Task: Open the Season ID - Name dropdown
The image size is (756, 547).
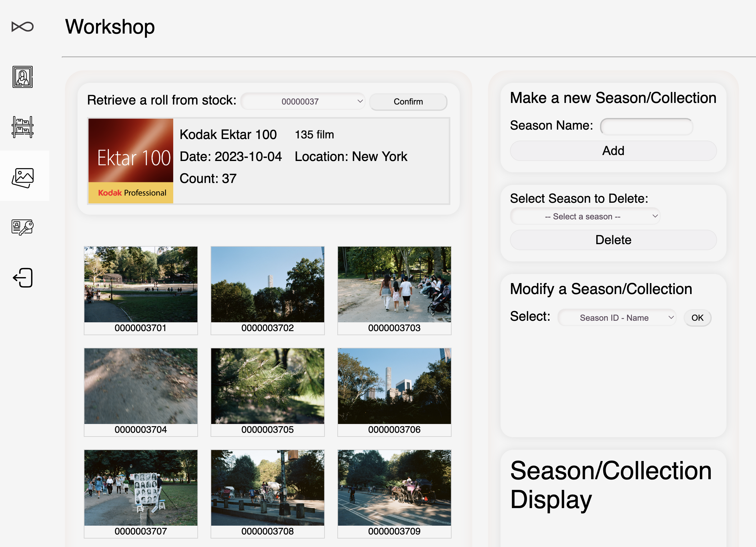Action: [x=617, y=318]
